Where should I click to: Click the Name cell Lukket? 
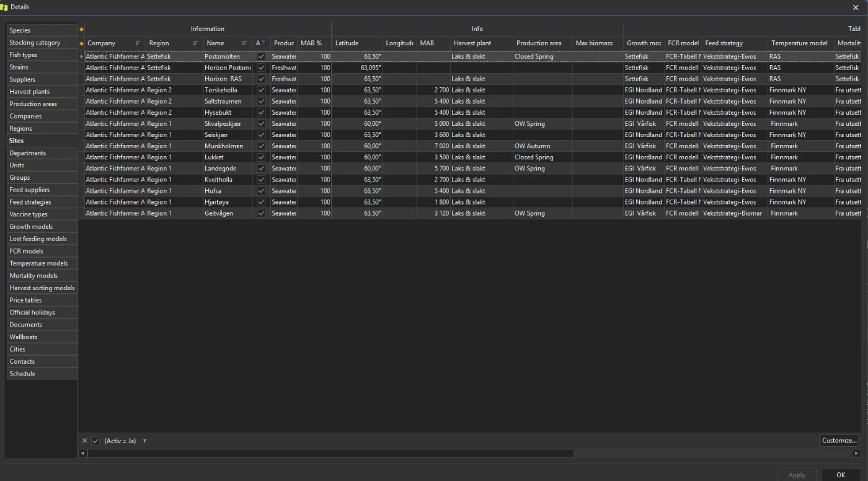tap(228, 157)
